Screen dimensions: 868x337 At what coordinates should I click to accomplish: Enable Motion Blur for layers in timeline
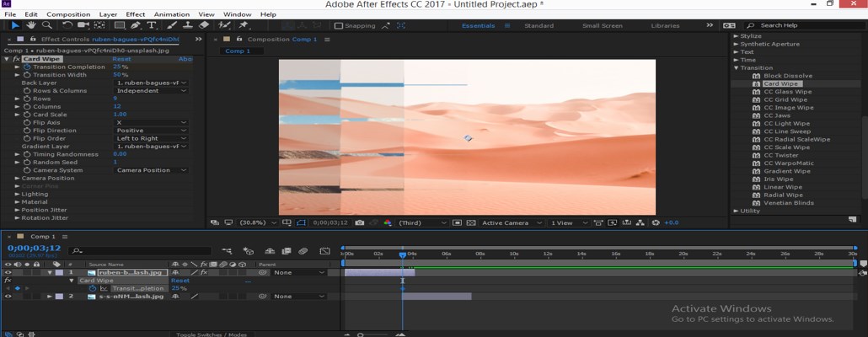(303, 251)
